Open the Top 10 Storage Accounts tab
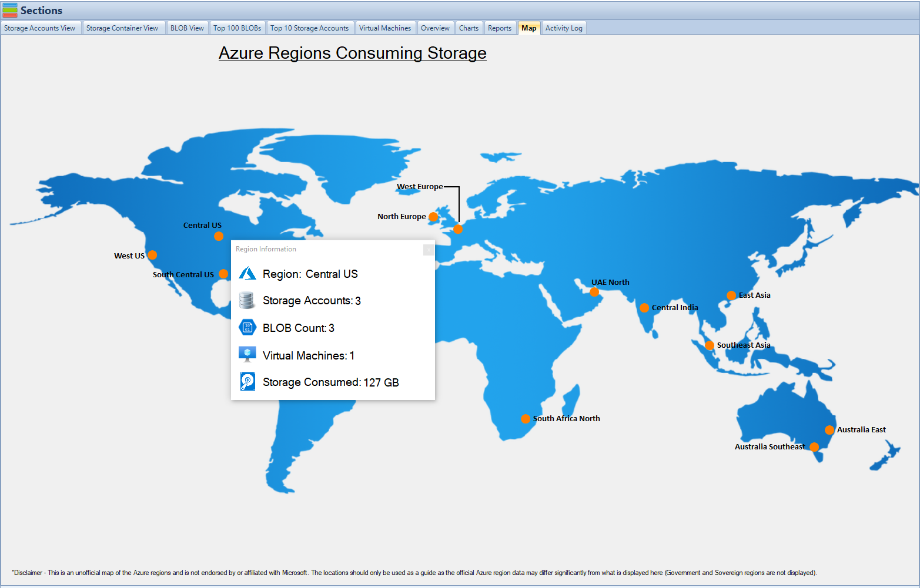920x588 pixels. coord(310,28)
